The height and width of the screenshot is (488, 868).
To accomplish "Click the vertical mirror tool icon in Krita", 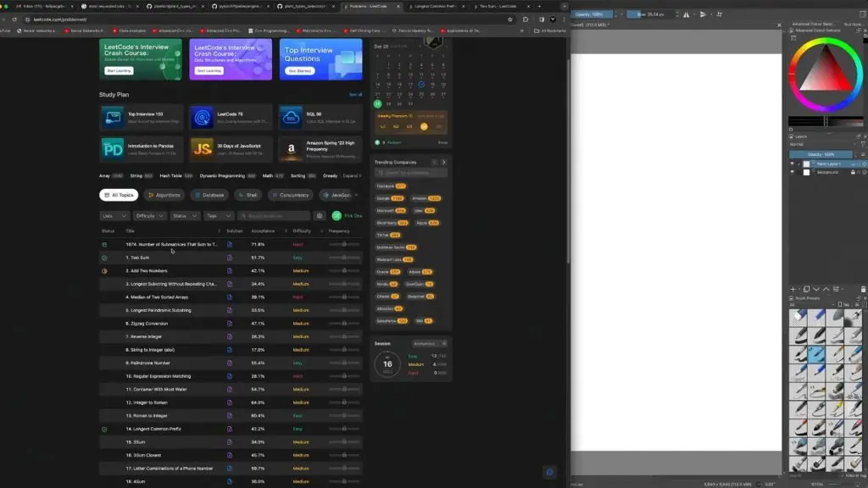I will tap(703, 14).
